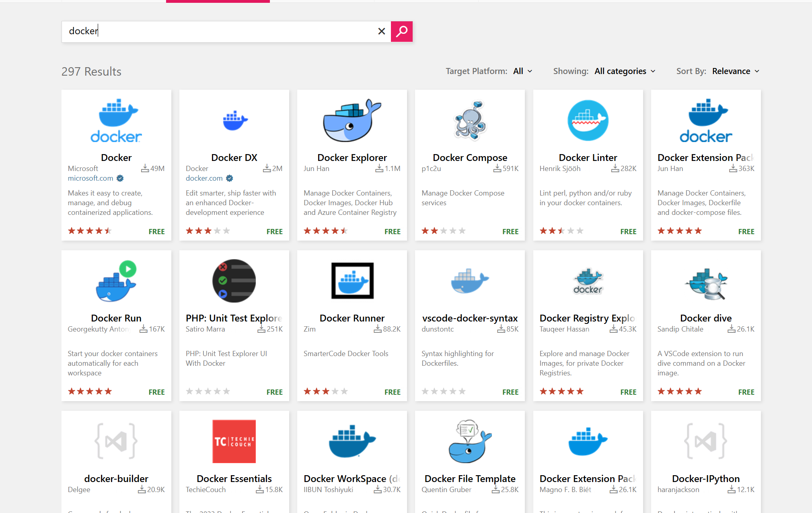The width and height of the screenshot is (812, 513).
Task: Click the Docker Explorer whale icon
Action: click(352, 120)
